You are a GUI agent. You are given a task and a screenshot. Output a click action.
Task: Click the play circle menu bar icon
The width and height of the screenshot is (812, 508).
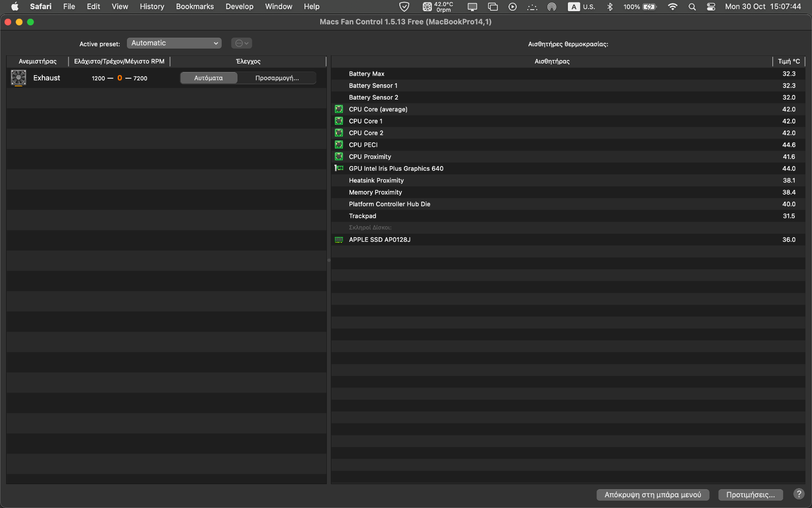click(513, 7)
